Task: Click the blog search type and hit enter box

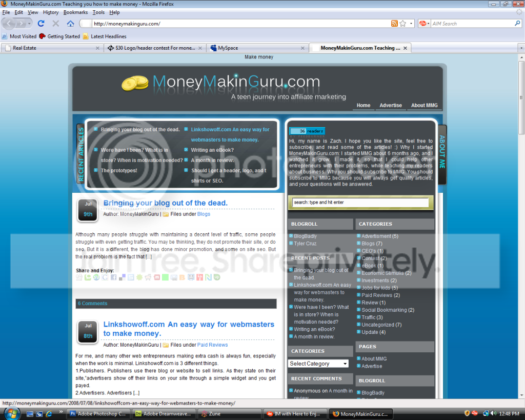Action: (360, 202)
